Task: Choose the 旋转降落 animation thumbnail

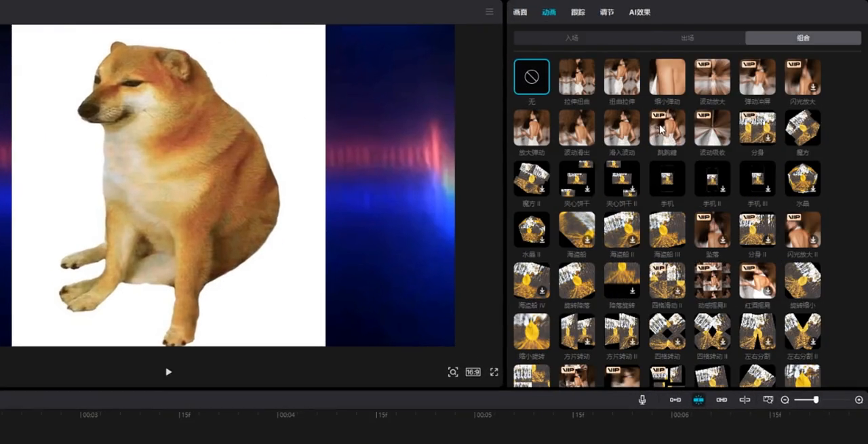Action: (577, 280)
